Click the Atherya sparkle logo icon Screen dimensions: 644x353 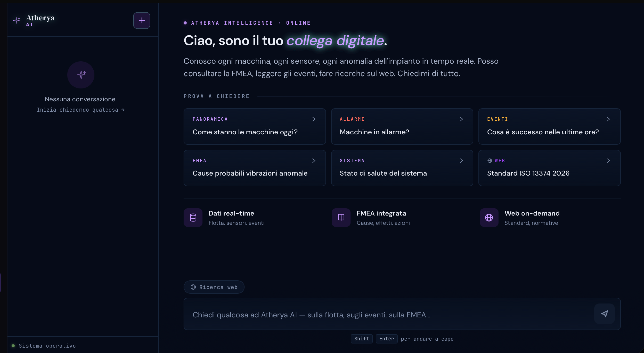click(17, 20)
